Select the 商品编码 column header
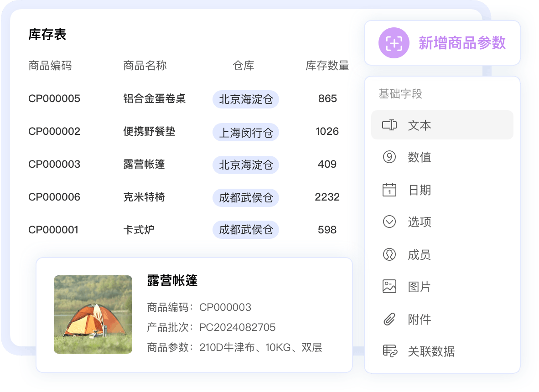 51,66
